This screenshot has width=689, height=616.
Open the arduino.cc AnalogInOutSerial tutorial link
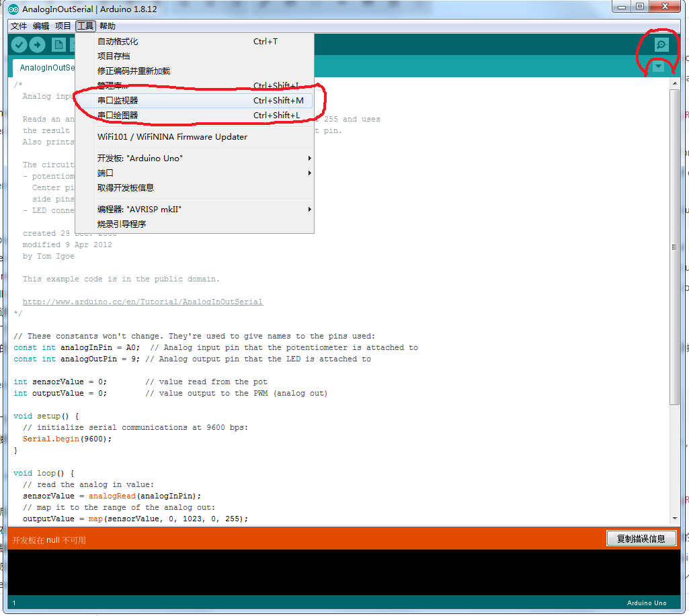coord(143,302)
